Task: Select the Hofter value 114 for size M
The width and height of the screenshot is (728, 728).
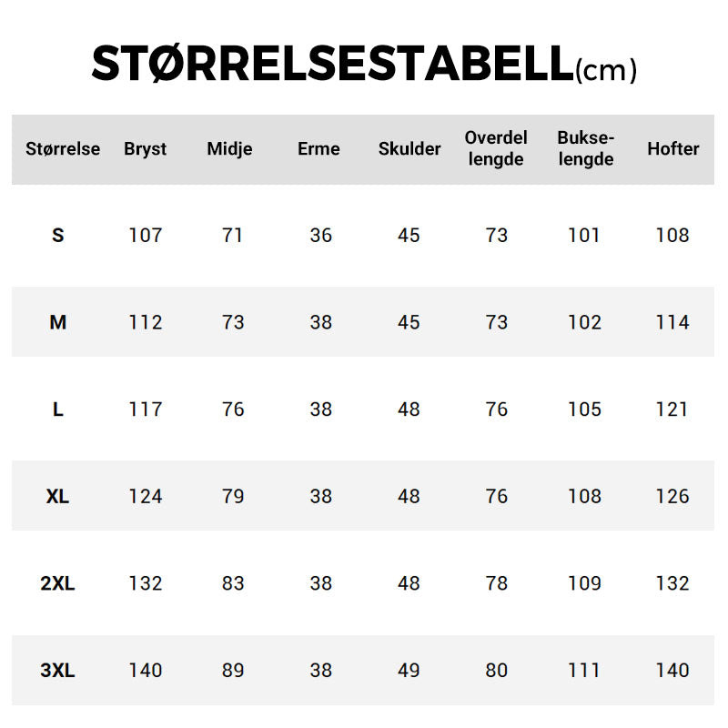Action: pos(672,322)
